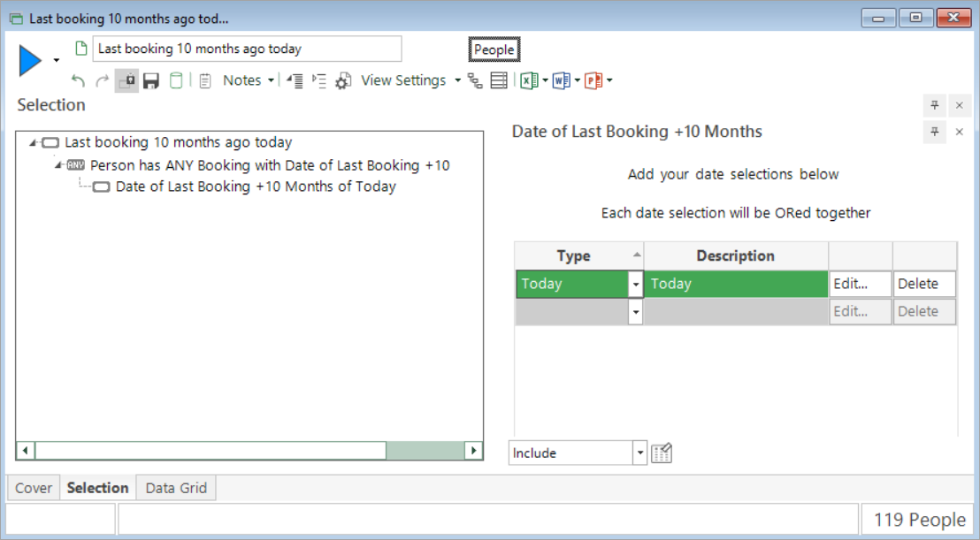Minimize the window
Viewport: 980px width, 540px height.
[x=878, y=18]
